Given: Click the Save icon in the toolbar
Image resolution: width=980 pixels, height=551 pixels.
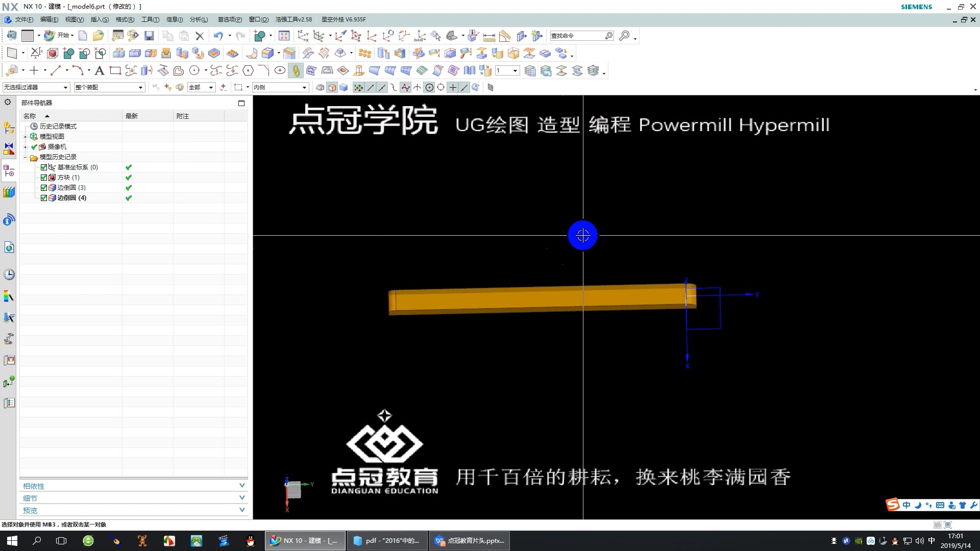Looking at the screenshot, I should point(150,36).
